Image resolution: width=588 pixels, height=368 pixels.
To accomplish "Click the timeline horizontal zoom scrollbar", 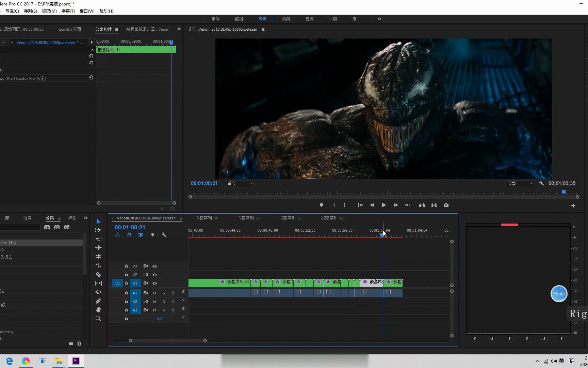I will click(168, 341).
